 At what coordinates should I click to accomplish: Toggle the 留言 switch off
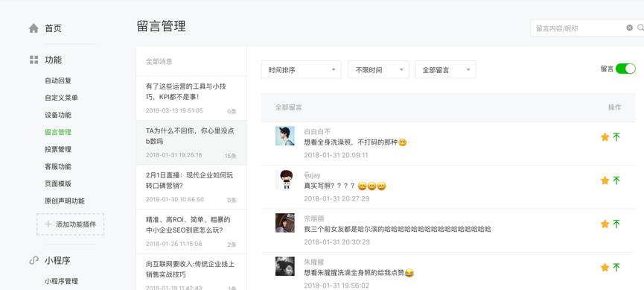click(x=625, y=69)
